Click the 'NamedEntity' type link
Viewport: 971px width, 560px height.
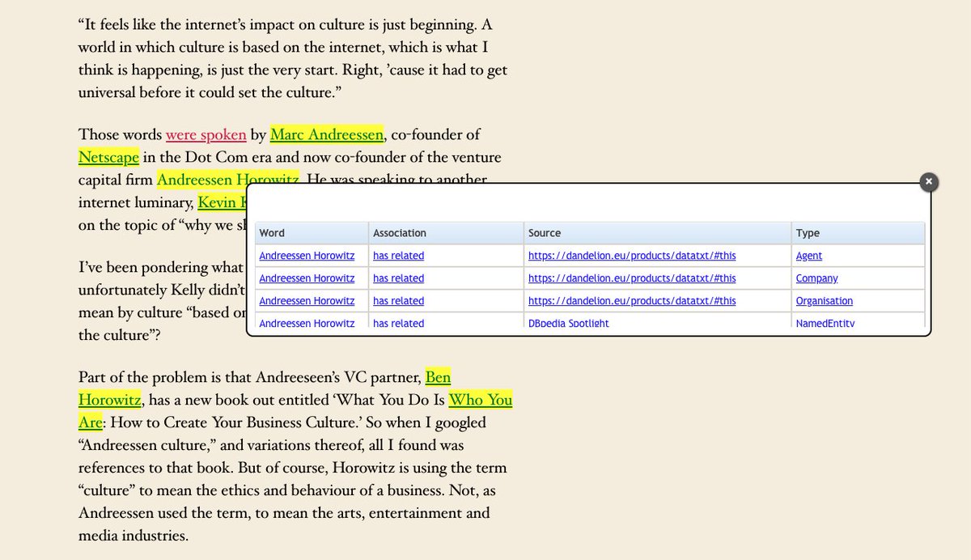tap(825, 323)
